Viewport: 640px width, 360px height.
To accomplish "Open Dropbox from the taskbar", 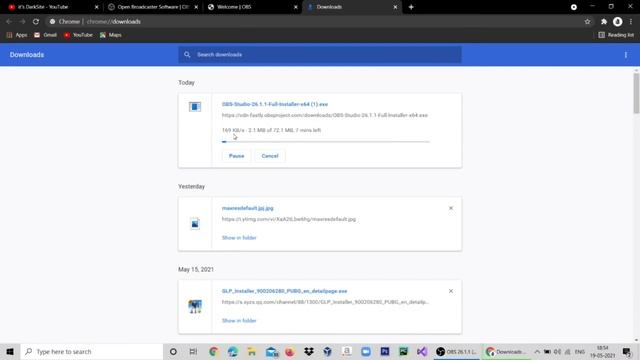I will (309, 351).
